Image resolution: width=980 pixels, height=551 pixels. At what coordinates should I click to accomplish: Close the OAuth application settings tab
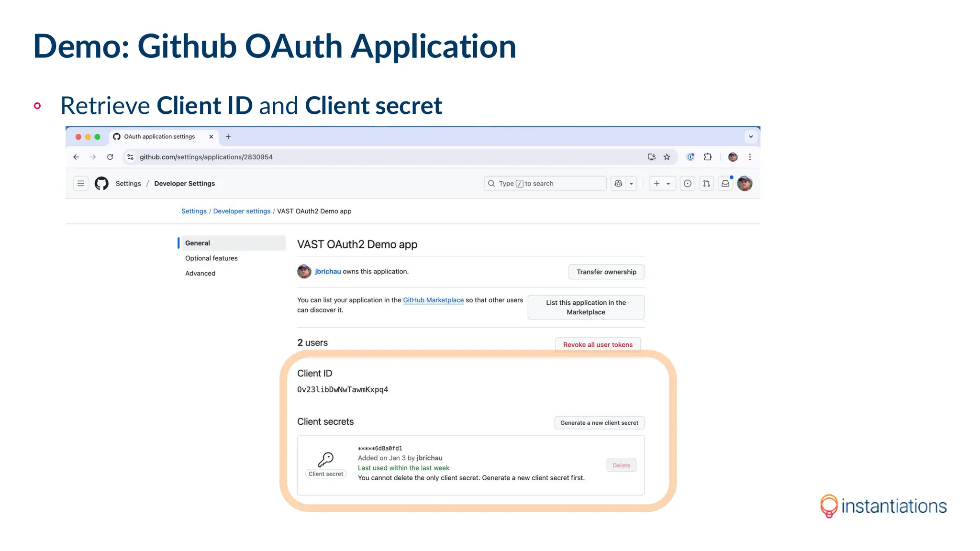point(211,137)
